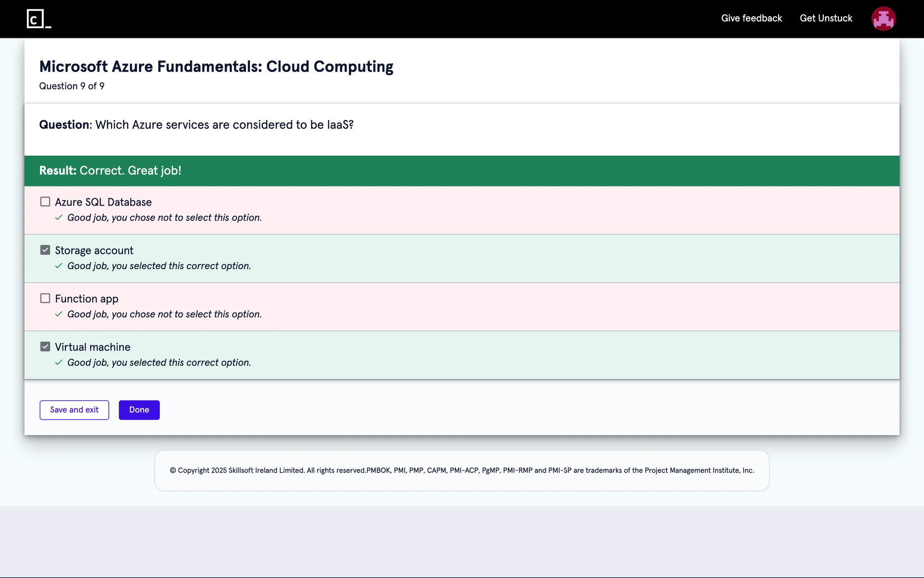Click green checkmark under Function app
This screenshot has height=578, width=924.
pyautogui.click(x=59, y=314)
